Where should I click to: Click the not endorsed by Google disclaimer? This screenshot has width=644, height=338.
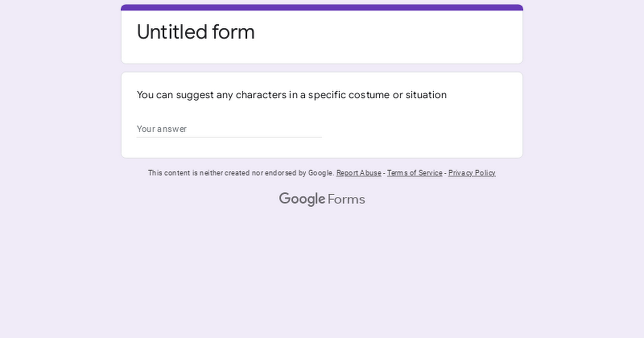point(241,173)
